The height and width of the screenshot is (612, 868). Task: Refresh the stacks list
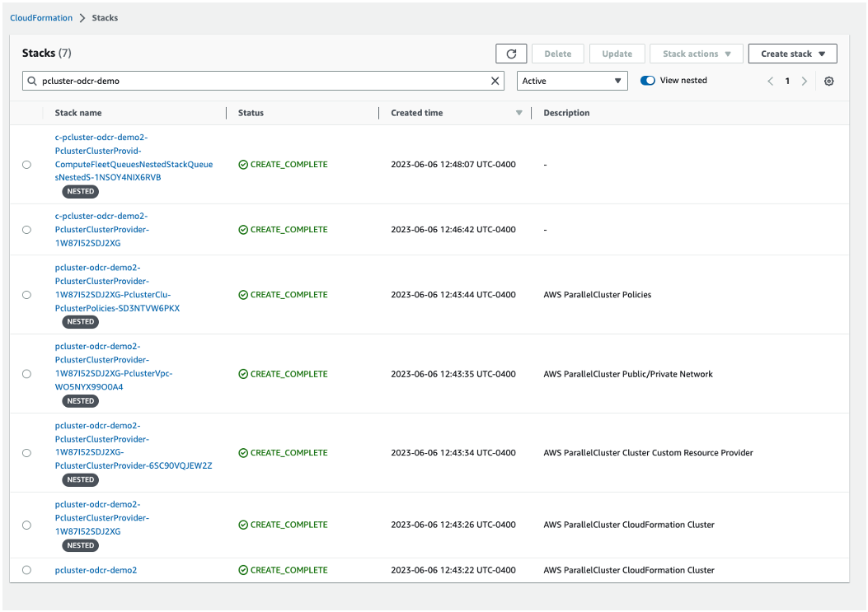click(x=511, y=53)
